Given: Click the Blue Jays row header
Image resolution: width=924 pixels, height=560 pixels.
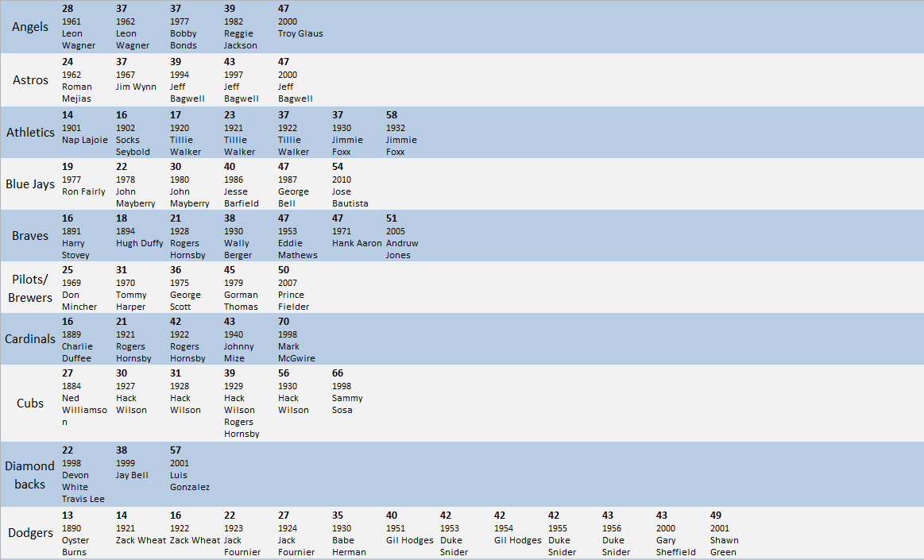Looking at the screenshot, I should click(30, 184).
